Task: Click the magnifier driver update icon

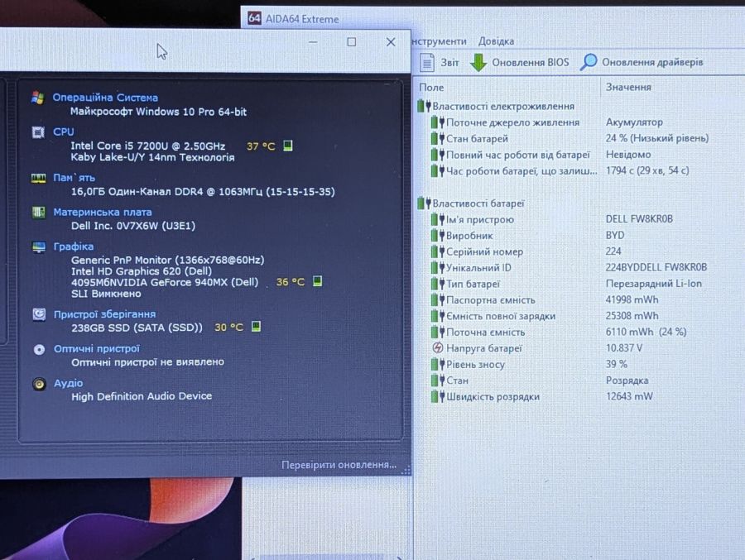Action: [589, 62]
